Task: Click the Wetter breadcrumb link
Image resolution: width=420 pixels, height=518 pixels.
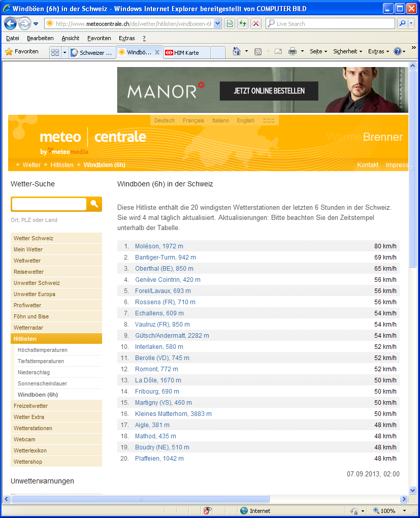Action: click(x=31, y=165)
